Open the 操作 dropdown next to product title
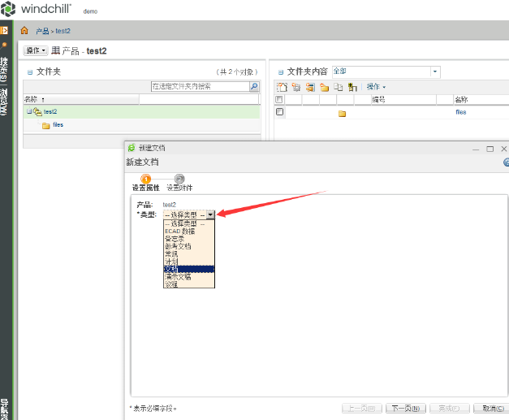This screenshot has width=509, height=420. click(36, 51)
